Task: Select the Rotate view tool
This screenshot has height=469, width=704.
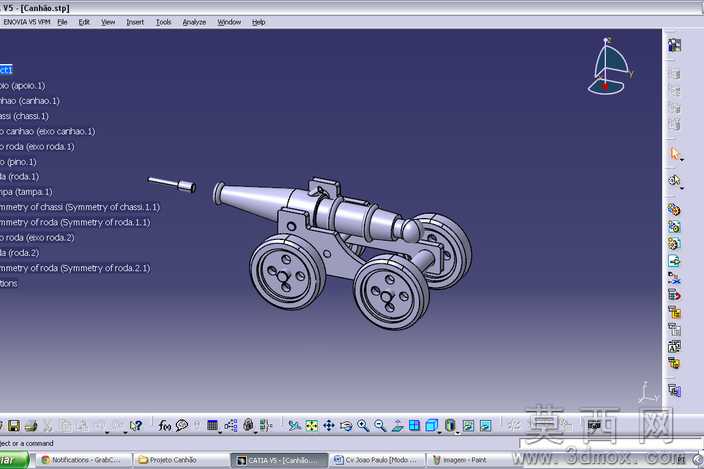Action: click(x=346, y=425)
